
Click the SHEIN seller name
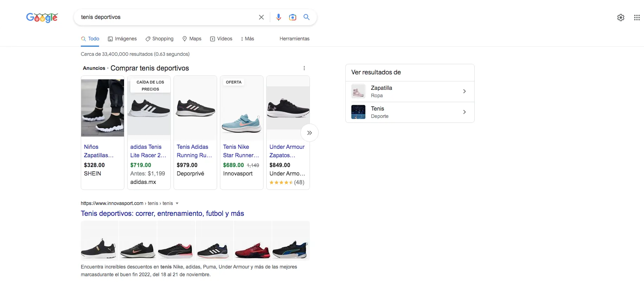click(x=92, y=173)
